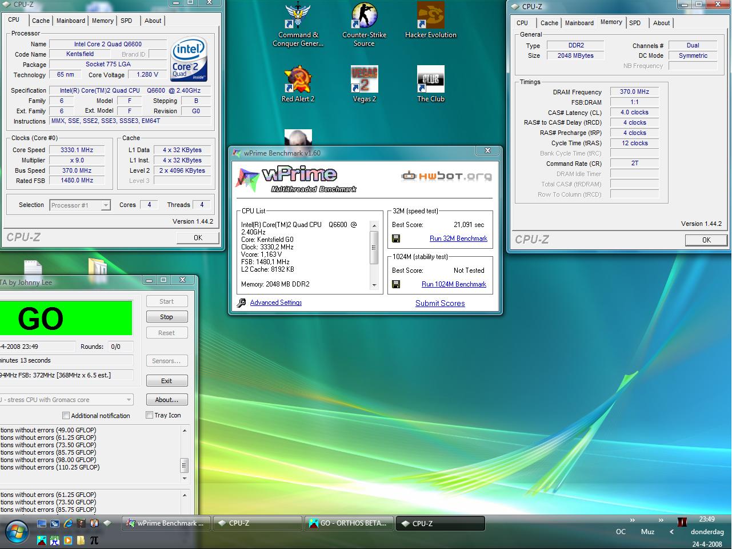
Task: Launch The Club desktop icon
Action: [x=431, y=84]
